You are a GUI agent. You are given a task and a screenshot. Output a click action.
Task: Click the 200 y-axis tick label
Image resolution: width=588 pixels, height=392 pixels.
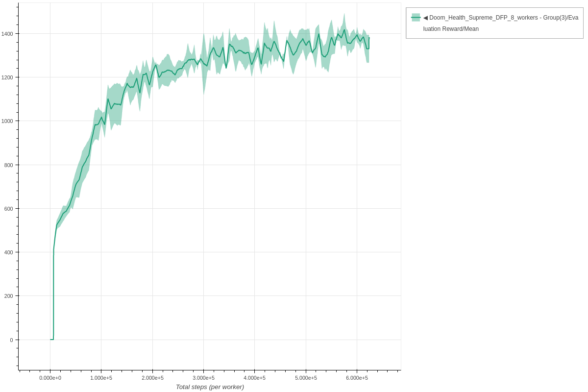click(10, 296)
